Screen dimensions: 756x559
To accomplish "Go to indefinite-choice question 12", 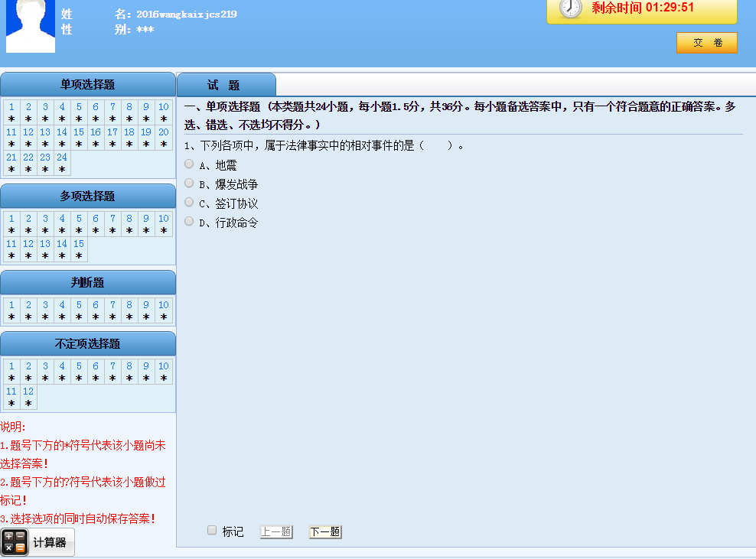I will point(28,392).
